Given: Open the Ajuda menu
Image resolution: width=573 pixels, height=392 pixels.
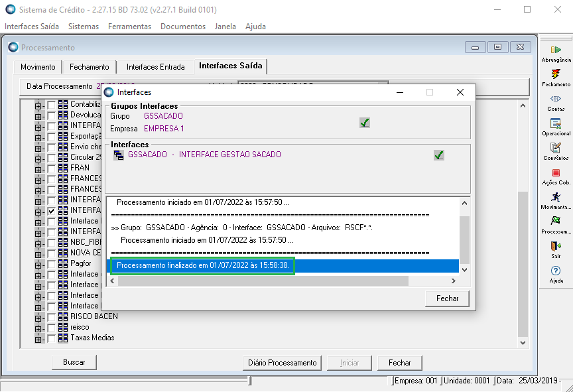Looking at the screenshot, I should tap(255, 27).
